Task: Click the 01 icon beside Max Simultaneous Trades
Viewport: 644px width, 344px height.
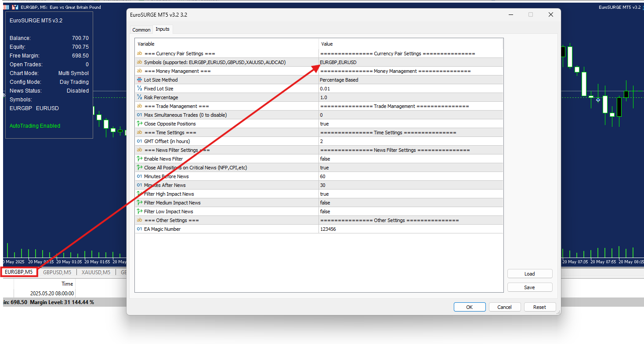Action: click(x=140, y=115)
